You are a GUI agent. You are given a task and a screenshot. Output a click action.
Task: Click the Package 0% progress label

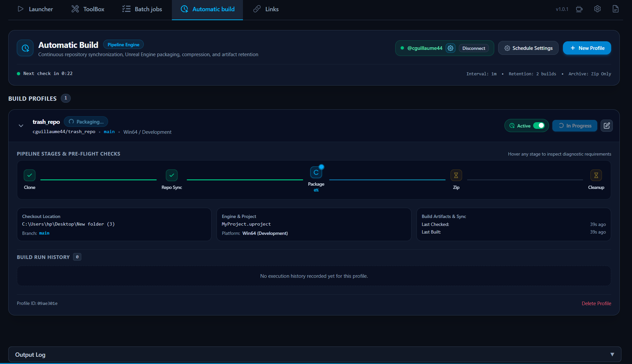click(x=316, y=190)
